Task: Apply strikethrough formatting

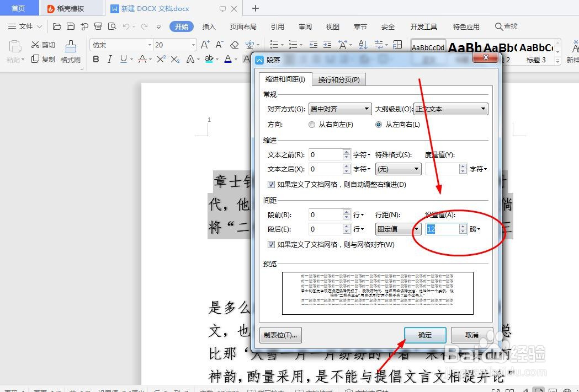Action: [142, 59]
